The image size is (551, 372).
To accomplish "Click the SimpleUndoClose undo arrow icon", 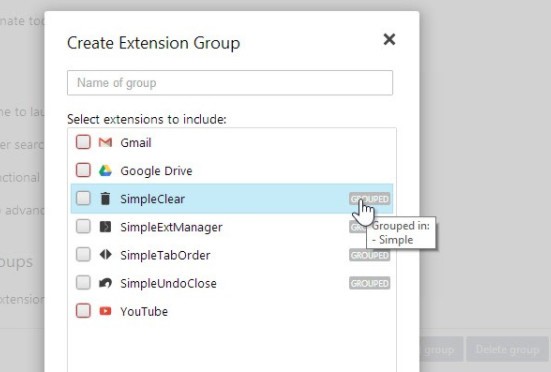I will [105, 283].
